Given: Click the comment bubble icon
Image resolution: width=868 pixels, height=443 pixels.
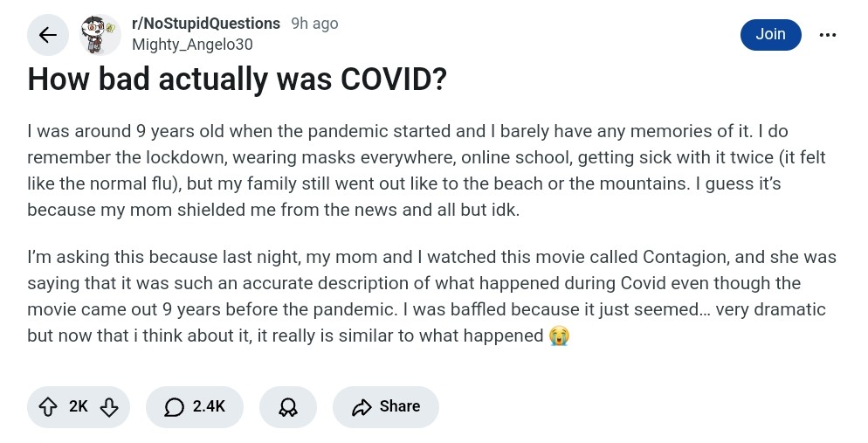Looking at the screenshot, I should [x=174, y=407].
